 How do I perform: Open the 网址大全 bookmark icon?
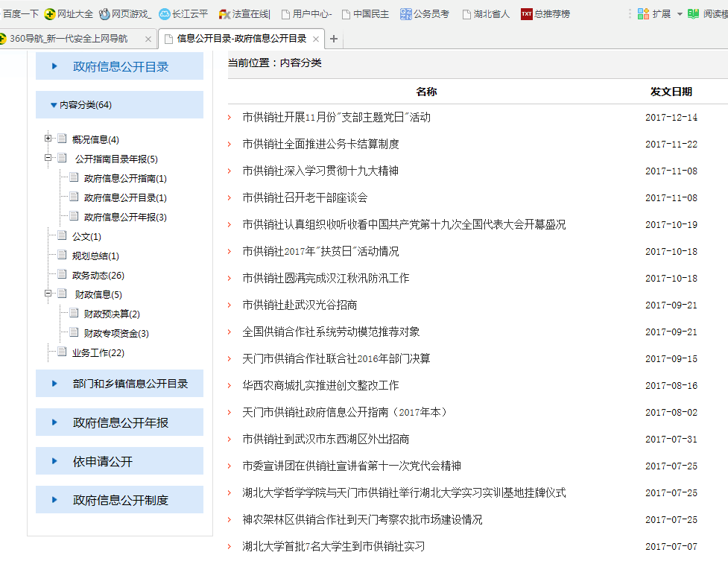click(51, 13)
